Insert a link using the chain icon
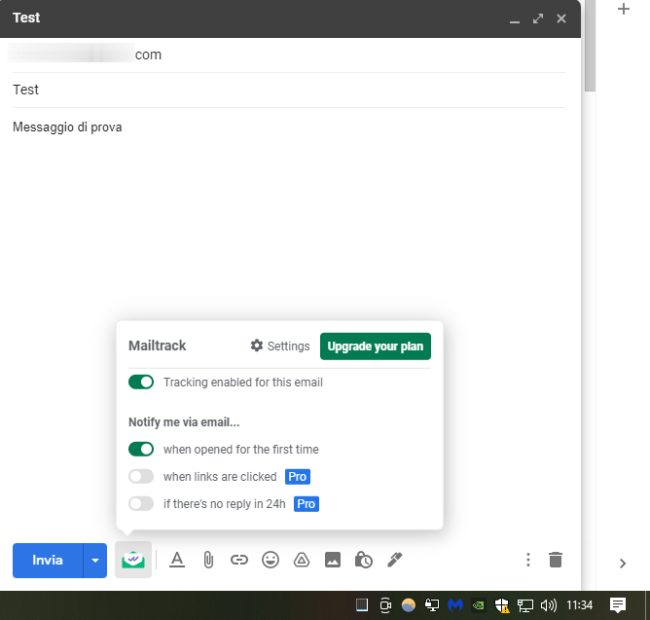This screenshot has width=650, height=620. coord(239,560)
